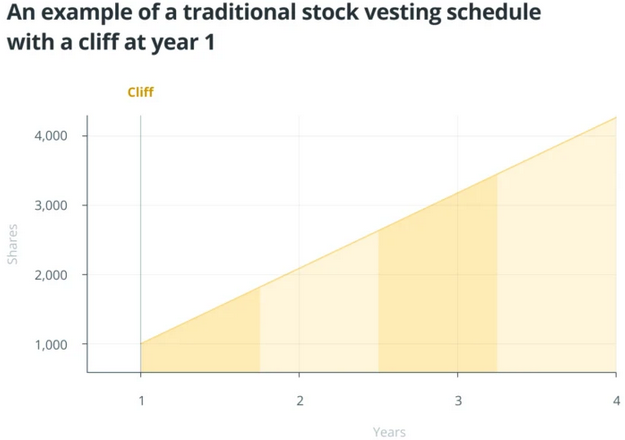625x440 pixels.
Task: Click the orange "Cliff" label
Action: point(141,92)
